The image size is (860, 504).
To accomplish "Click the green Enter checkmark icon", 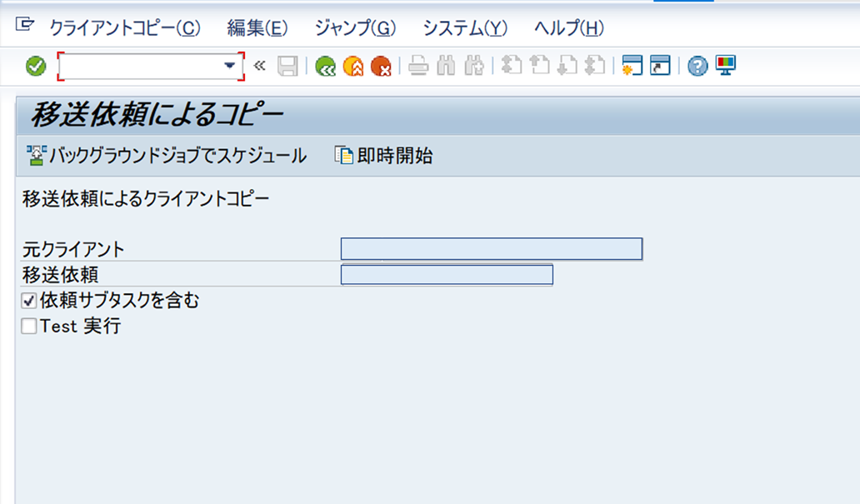I will [x=35, y=64].
